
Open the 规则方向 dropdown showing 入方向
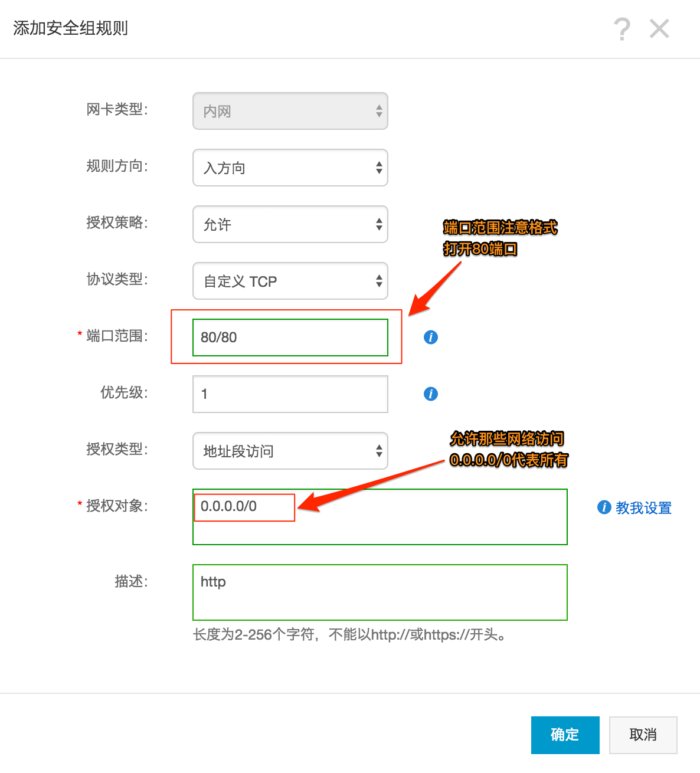[290, 168]
